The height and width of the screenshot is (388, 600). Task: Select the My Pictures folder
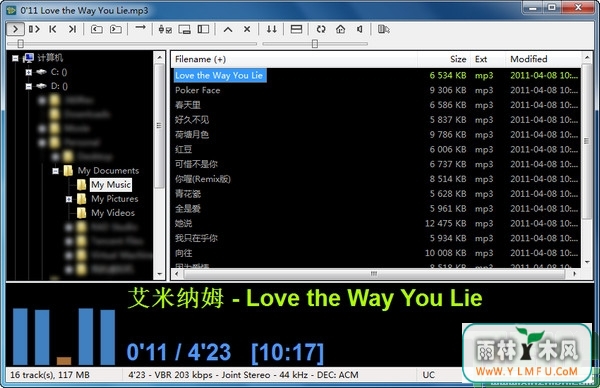pyautogui.click(x=115, y=199)
